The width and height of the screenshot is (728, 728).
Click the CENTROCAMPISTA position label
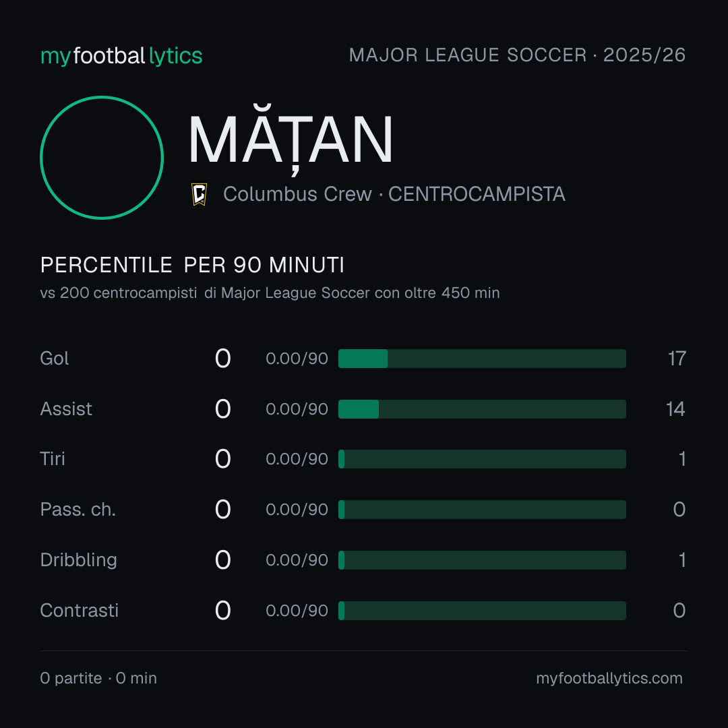[477, 194]
